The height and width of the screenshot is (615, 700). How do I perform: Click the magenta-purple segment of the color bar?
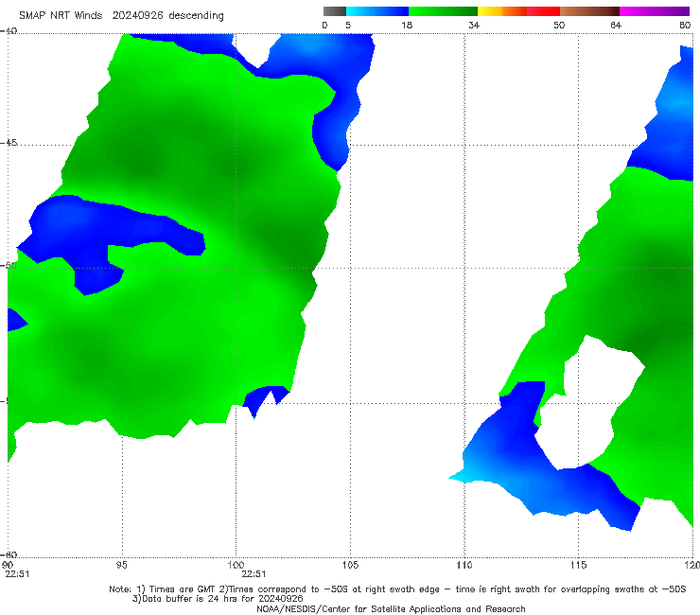[655, 11]
